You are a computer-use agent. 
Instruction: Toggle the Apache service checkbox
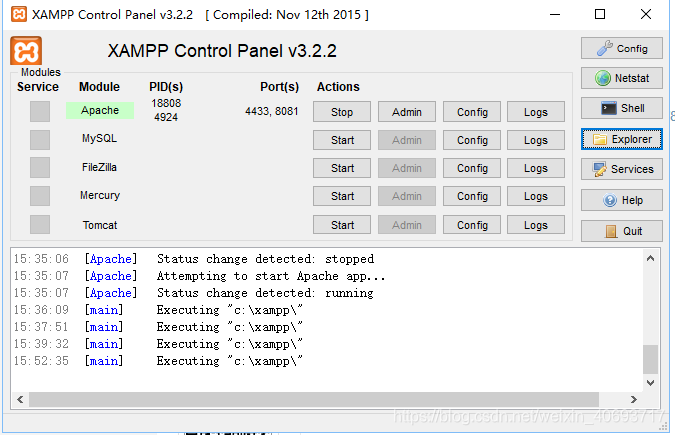(x=40, y=111)
